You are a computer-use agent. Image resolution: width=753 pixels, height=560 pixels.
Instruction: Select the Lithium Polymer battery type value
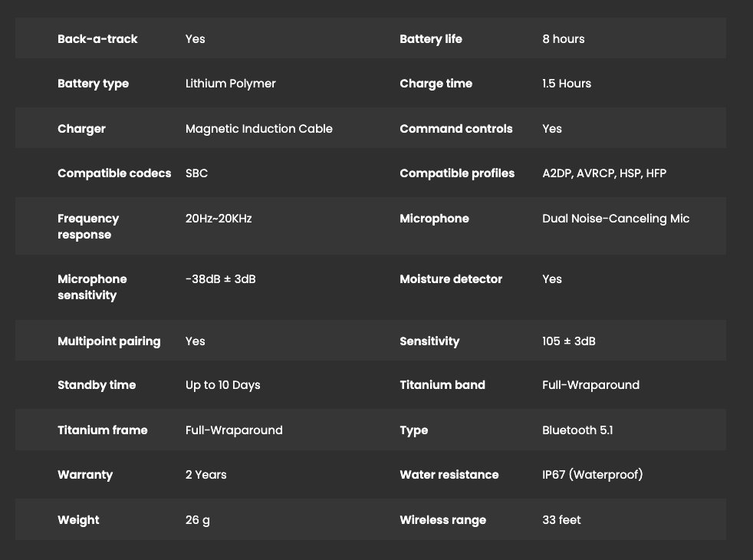[230, 84]
